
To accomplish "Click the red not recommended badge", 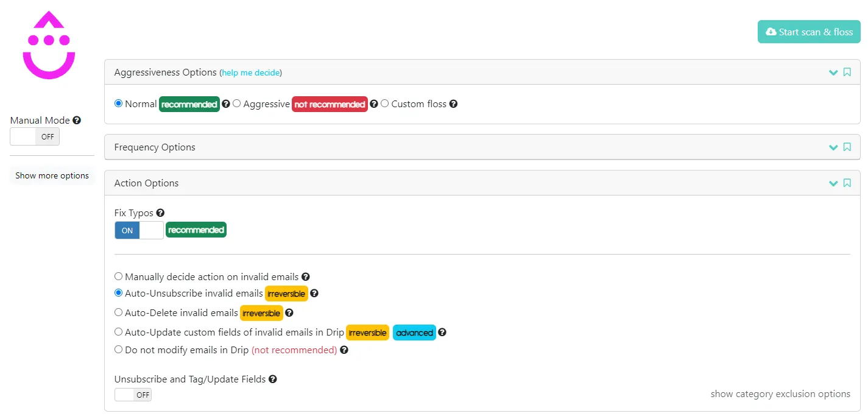I will [x=330, y=104].
